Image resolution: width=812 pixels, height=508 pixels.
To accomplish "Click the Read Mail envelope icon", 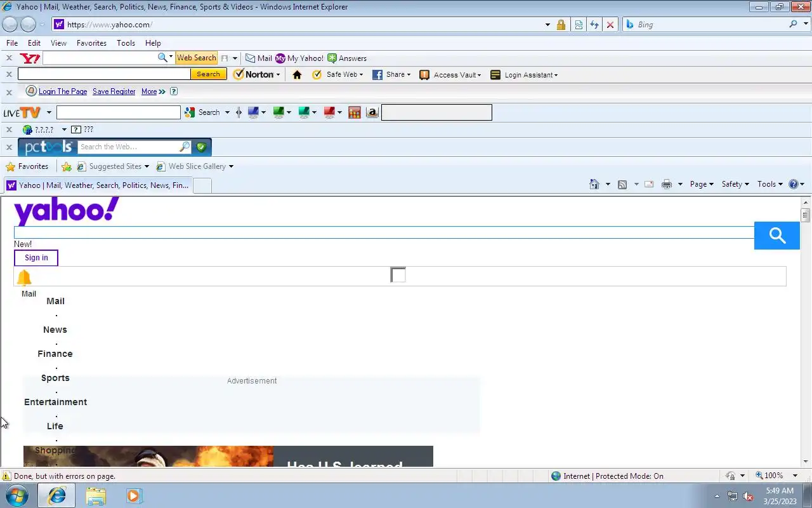I will pyautogui.click(x=649, y=184).
